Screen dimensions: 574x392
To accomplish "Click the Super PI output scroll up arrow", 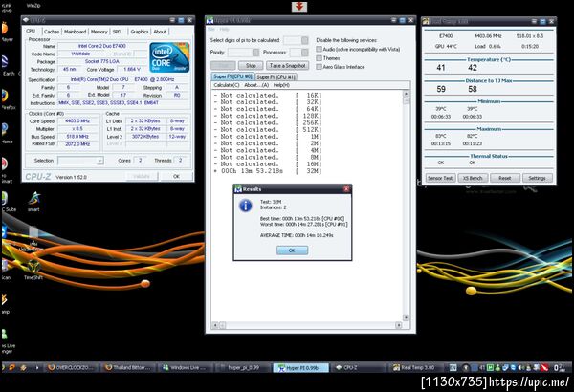I will pyautogui.click(x=406, y=94).
